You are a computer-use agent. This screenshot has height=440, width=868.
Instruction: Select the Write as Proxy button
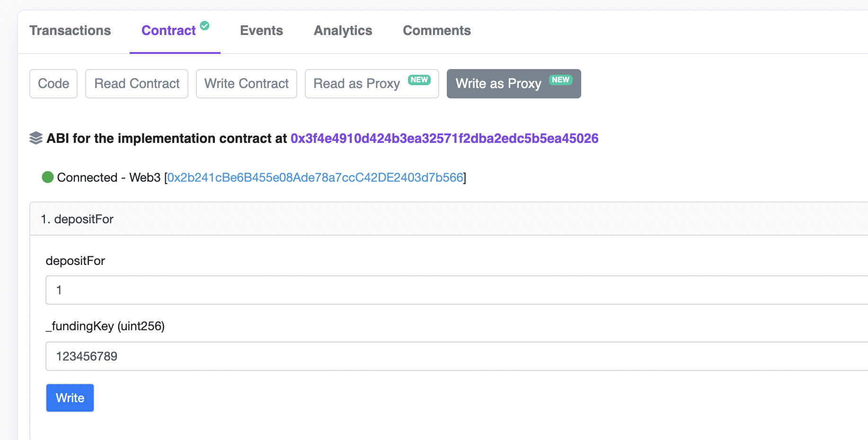click(x=514, y=84)
